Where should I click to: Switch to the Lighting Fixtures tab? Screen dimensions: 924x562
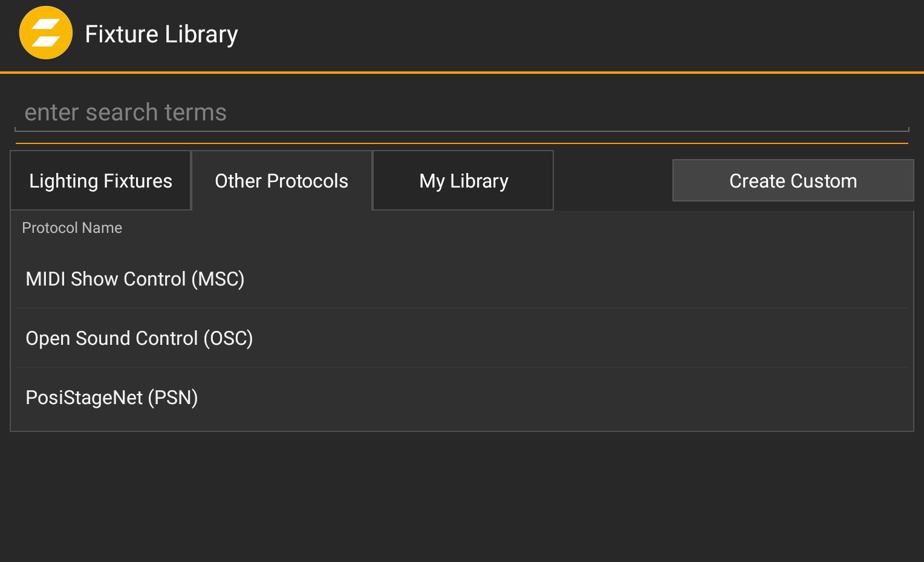100,181
